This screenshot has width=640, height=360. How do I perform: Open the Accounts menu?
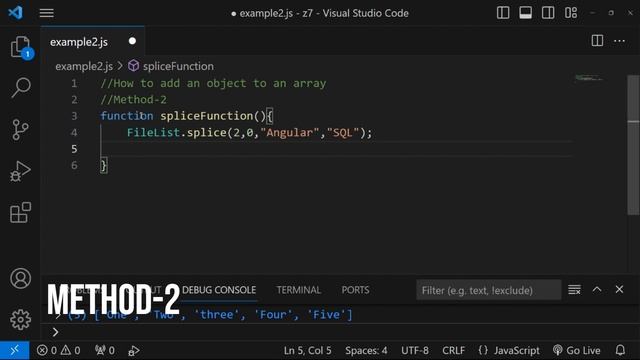point(20,278)
